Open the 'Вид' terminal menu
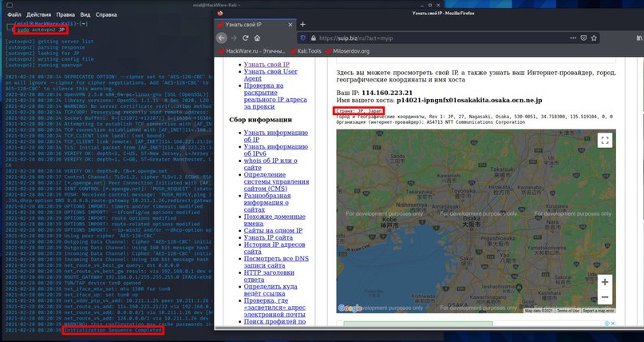Viewport: 644px width, 342px height. (85, 14)
